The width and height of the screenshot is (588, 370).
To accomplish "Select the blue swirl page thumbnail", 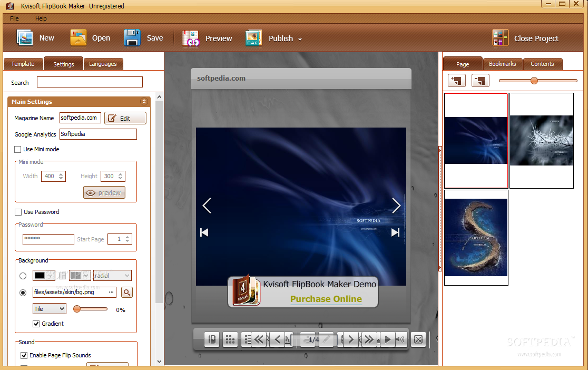I will [x=476, y=141].
